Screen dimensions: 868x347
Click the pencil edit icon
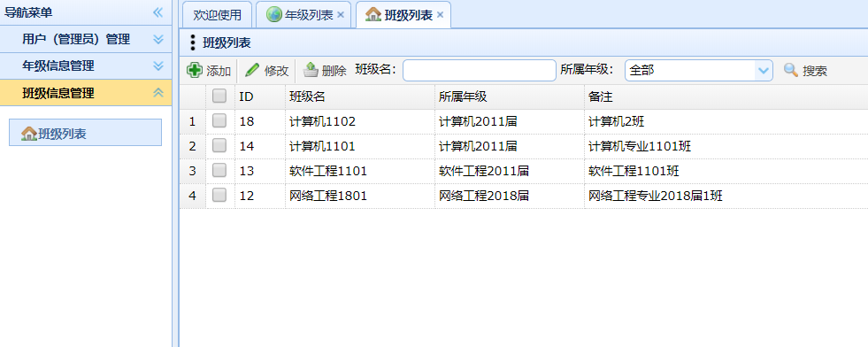tap(252, 70)
